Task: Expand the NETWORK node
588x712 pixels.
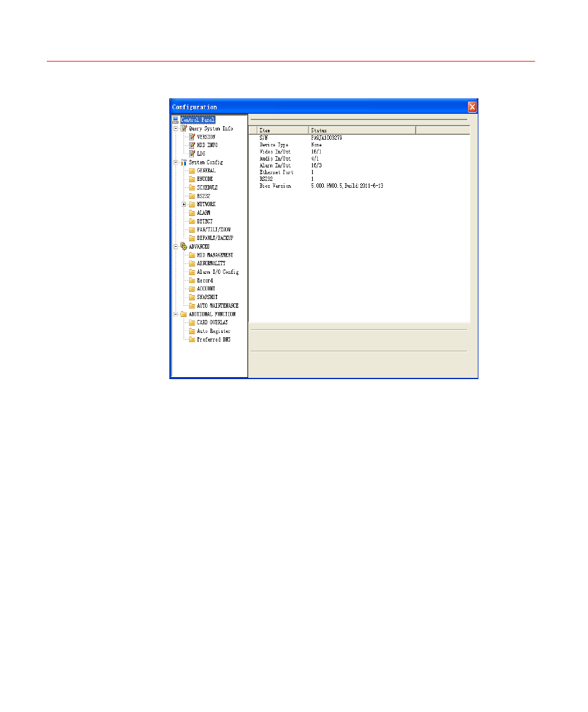Action: 184,204
